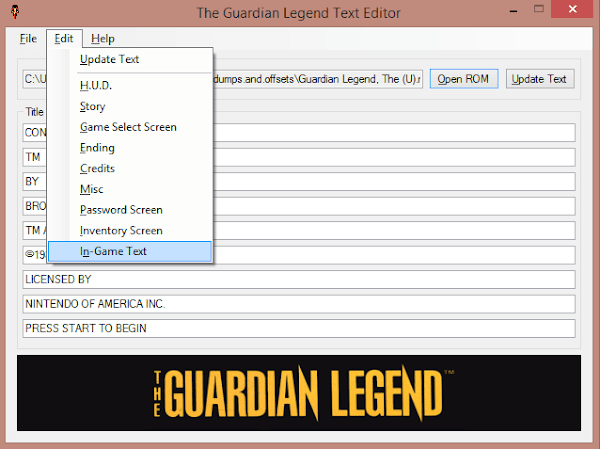Open Game Select Screen text
Viewport: 600px width, 449px height.
(130, 127)
